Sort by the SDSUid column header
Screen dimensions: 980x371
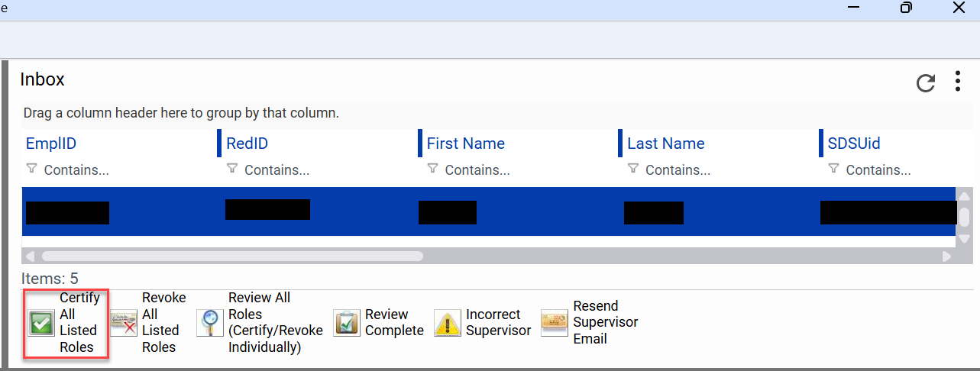point(854,144)
